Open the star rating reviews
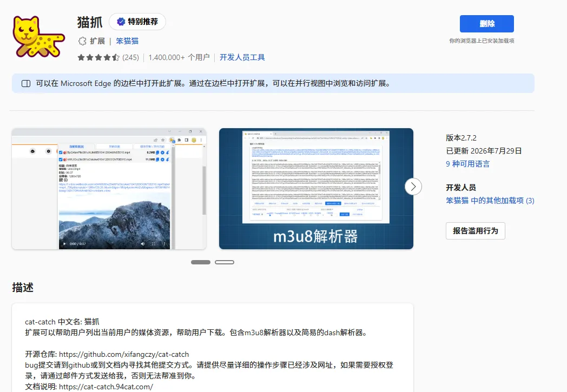The image size is (567, 392). click(98, 57)
